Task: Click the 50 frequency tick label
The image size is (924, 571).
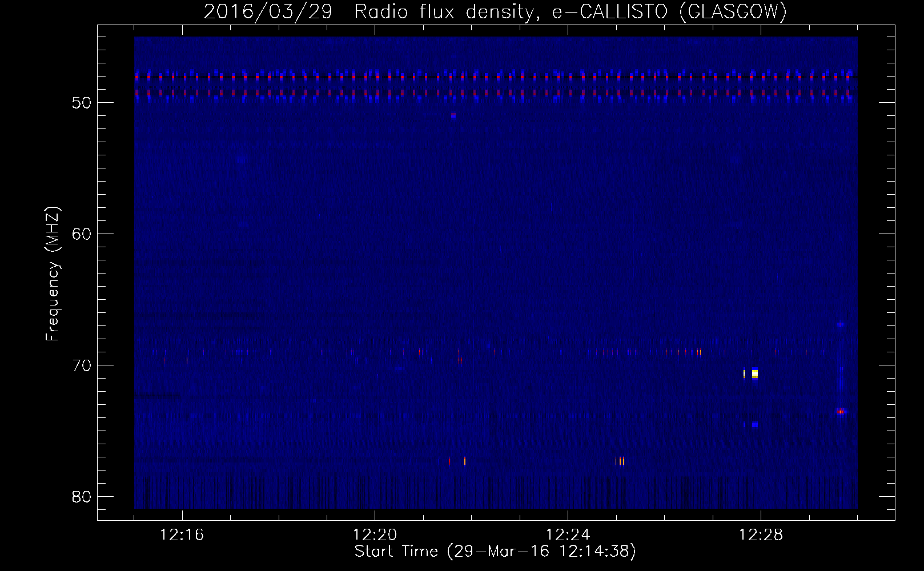Action: [x=82, y=103]
